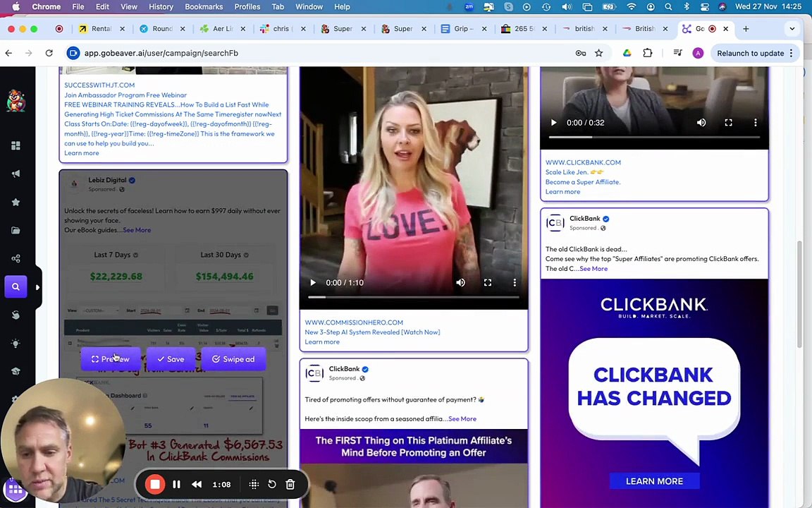Open the New 3-Step AI System Revealed link
The width and height of the screenshot is (812, 508).
point(372,332)
